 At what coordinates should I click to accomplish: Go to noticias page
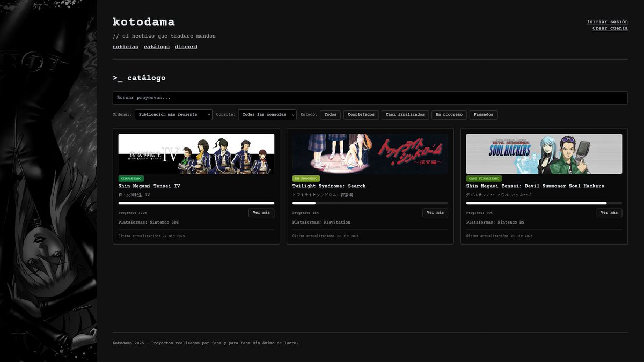click(125, 47)
